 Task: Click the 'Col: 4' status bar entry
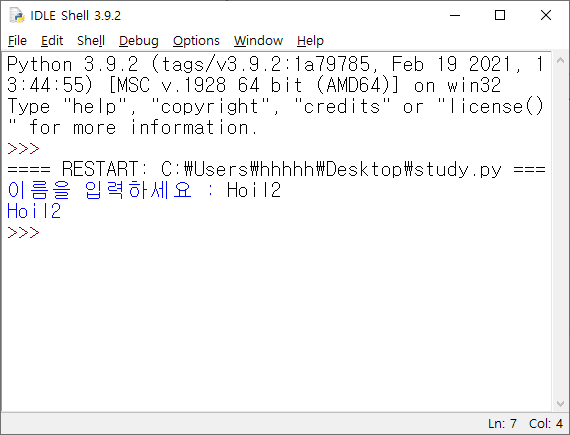click(x=546, y=424)
